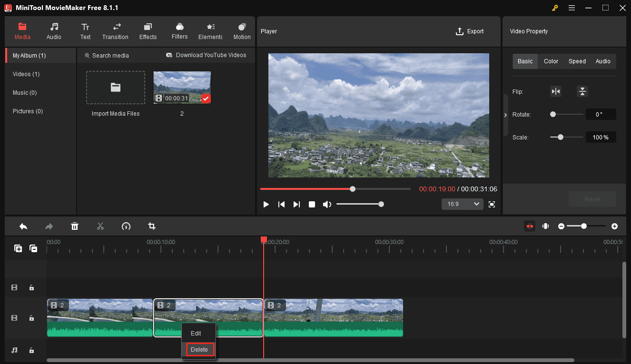Add a new track to timeline
Viewport: 631px width, 364px height.
click(18, 248)
